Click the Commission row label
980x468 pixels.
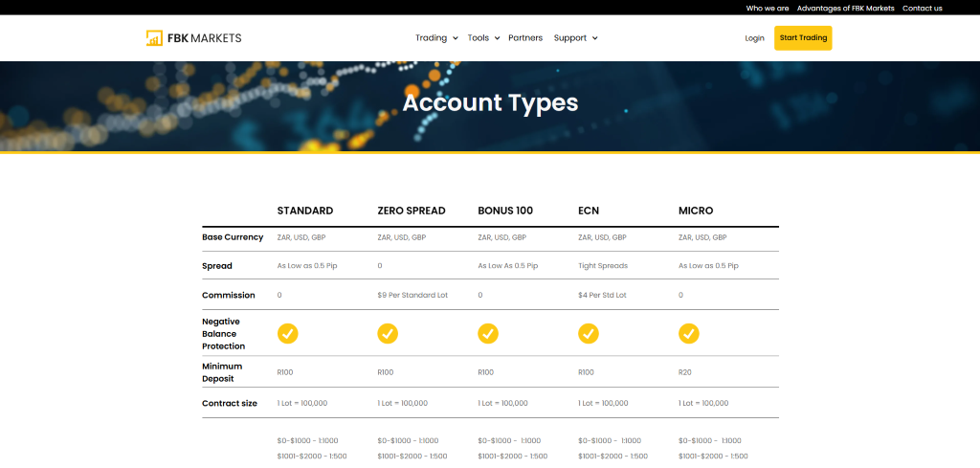click(x=228, y=296)
